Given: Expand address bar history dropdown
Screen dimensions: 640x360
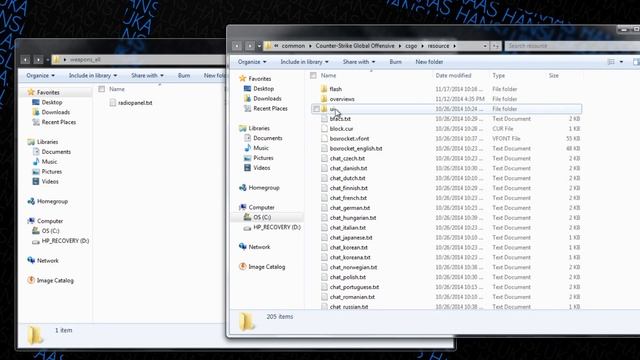Looking at the screenshot, I should (x=485, y=46).
